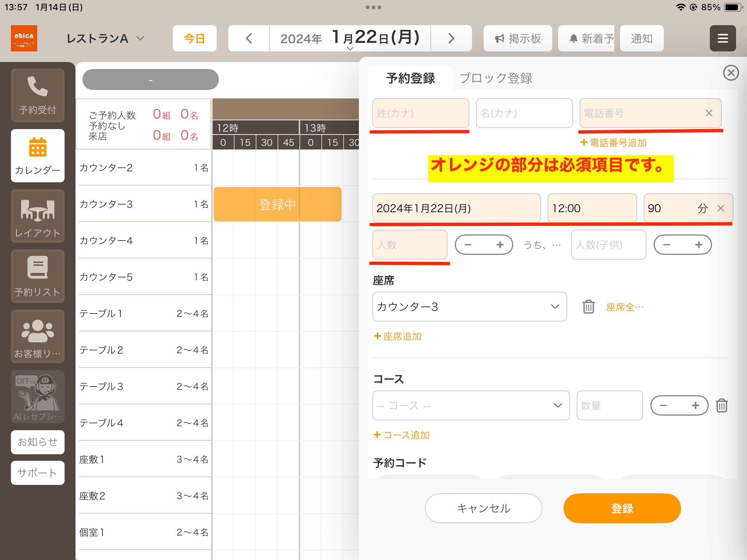Open the hamburger menu
The height and width of the screenshot is (560, 747).
[723, 38]
